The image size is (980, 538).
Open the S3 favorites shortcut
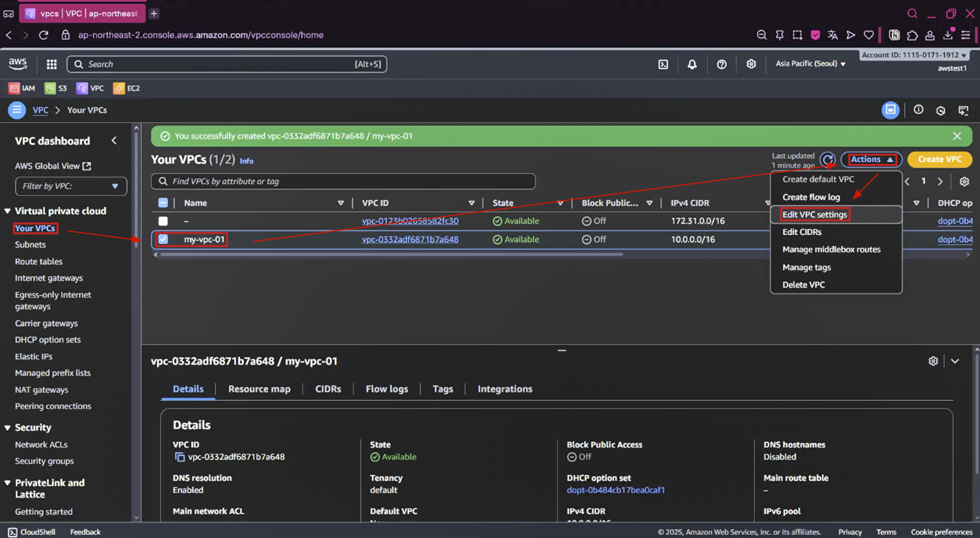(x=56, y=88)
